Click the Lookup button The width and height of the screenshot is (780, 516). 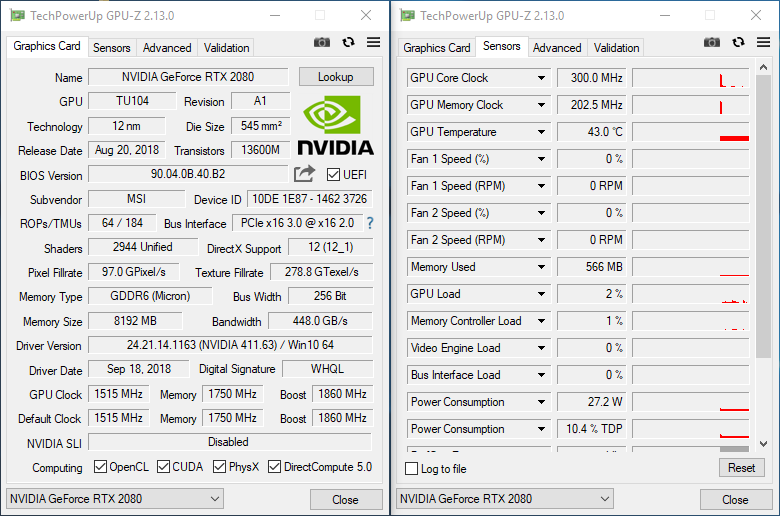point(336,77)
